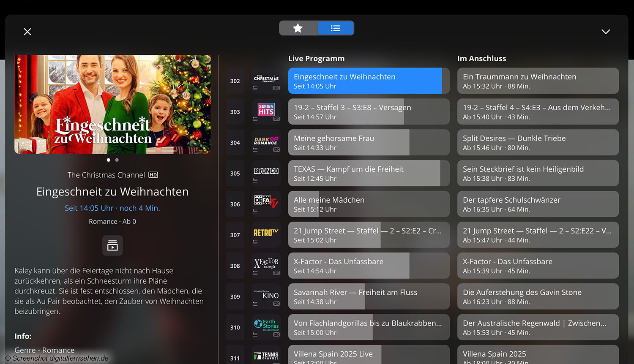The height and width of the screenshot is (364, 634).
Task: Switch to channel list view
Action: 336,28
